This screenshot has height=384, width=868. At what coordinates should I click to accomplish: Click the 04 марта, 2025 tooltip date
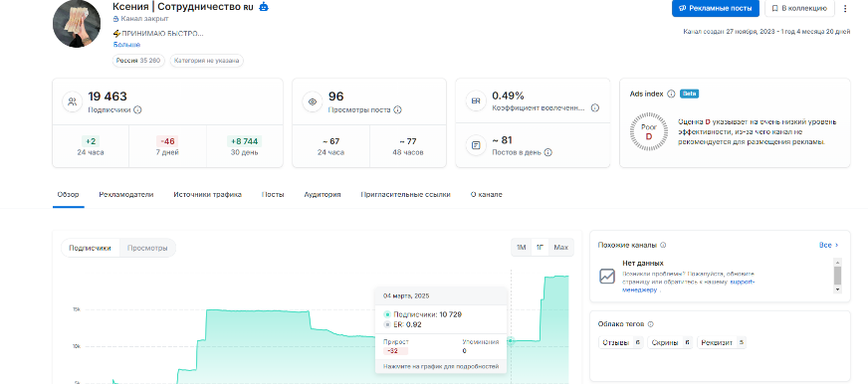(x=406, y=296)
